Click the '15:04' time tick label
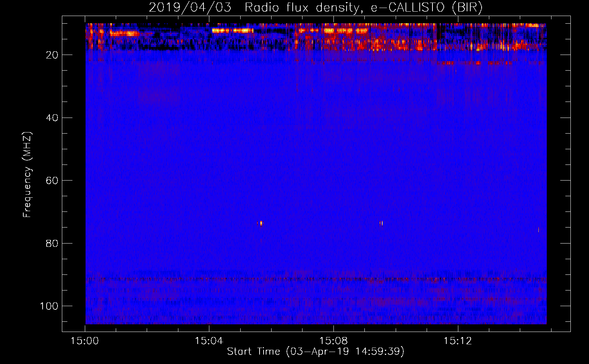 [209, 341]
